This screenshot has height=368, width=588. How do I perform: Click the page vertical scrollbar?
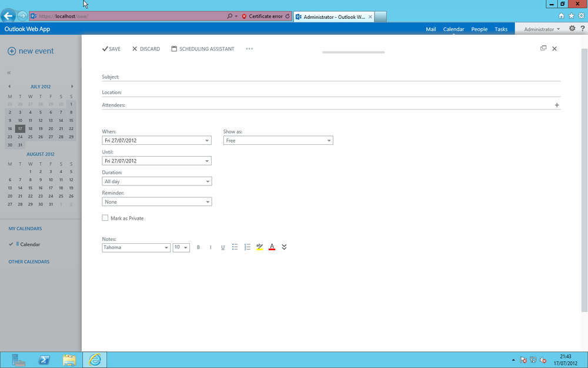coord(584,180)
